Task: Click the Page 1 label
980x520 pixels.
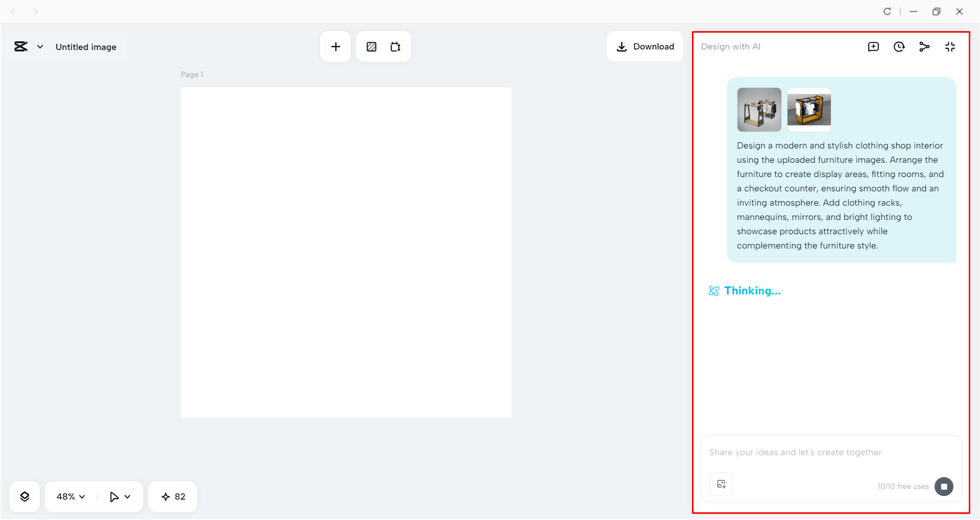Action: point(192,75)
